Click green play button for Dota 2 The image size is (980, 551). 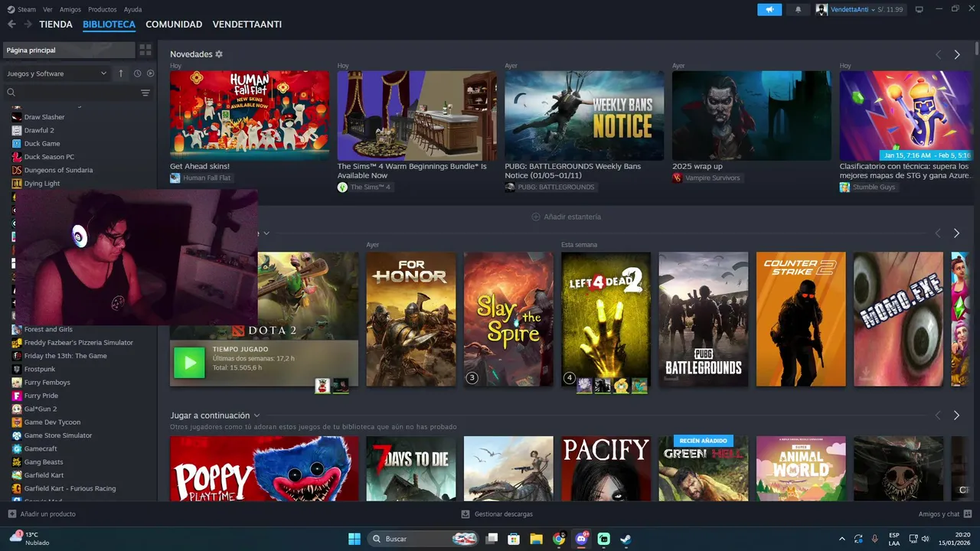(189, 363)
